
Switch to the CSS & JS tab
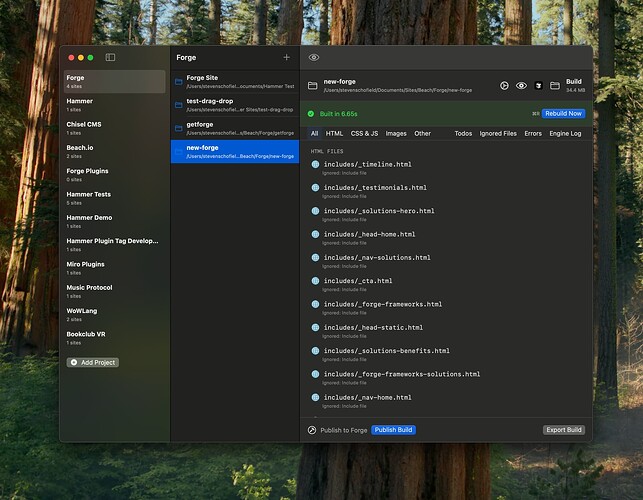(x=364, y=134)
